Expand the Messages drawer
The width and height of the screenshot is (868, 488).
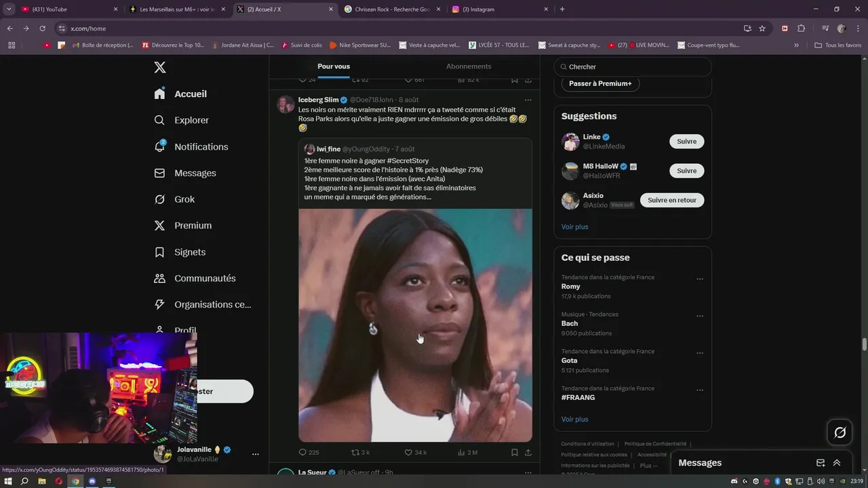837,463
